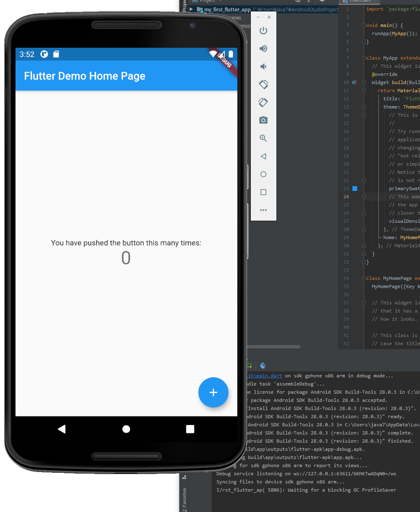Click the phone status bar time 3:52
This screenshot has width=420, height=512.
[27, 54]
